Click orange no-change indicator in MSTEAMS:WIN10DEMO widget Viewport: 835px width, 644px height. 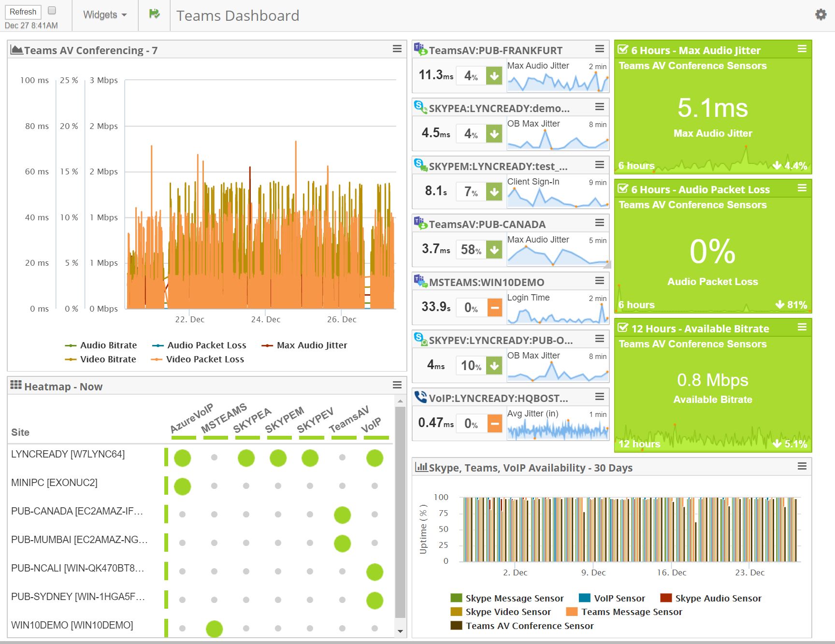(494, 308)
